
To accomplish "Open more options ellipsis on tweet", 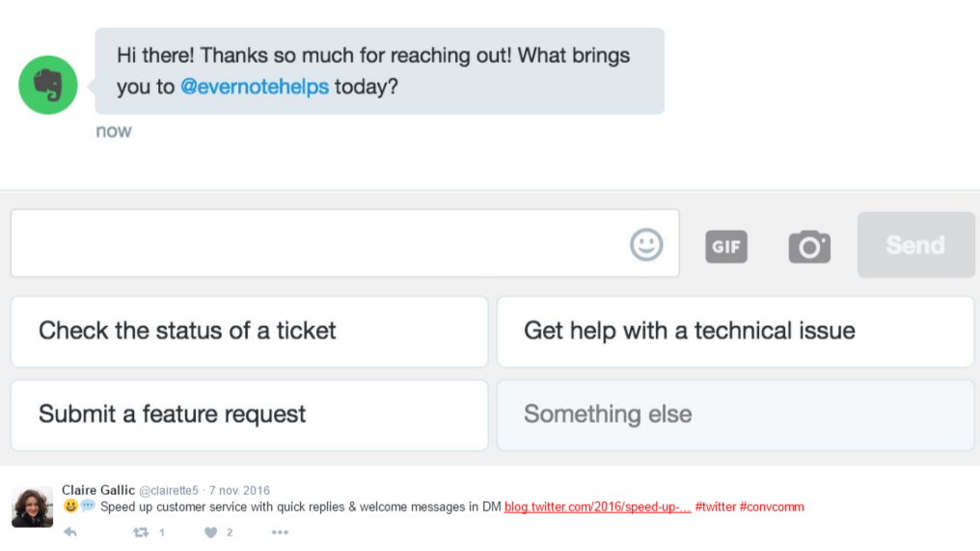I will 280,532.
